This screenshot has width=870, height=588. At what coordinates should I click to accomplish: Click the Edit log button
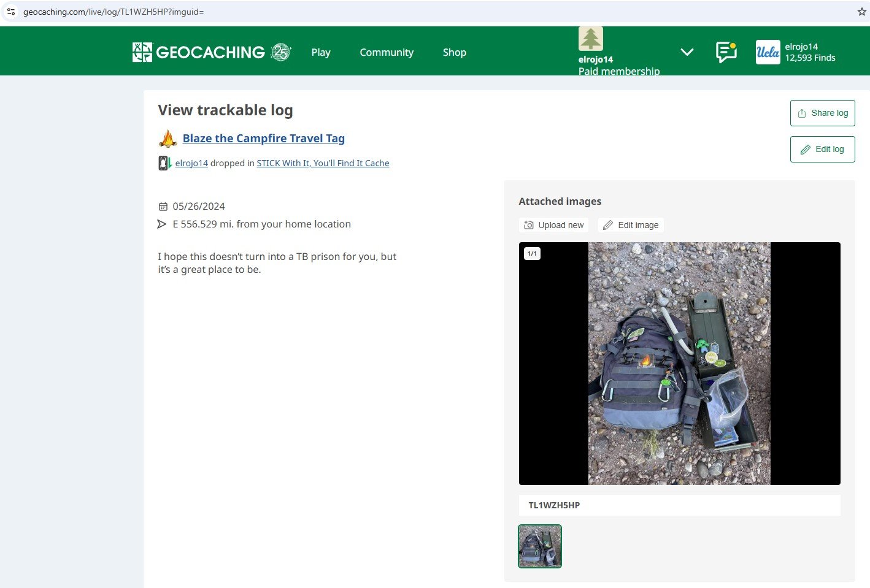tap(822, 149)
